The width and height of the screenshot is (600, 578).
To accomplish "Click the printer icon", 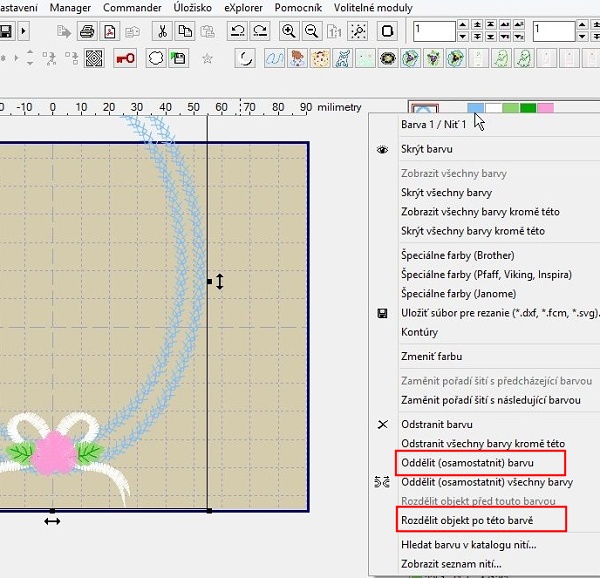I will [87, 31].
